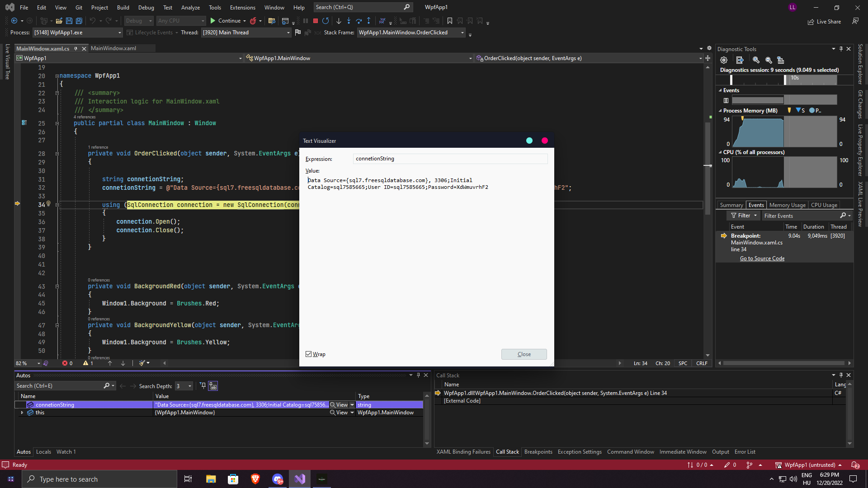Open the Stack Frame dropdown
Screen dimensions: 868x488
coord(411,33)
